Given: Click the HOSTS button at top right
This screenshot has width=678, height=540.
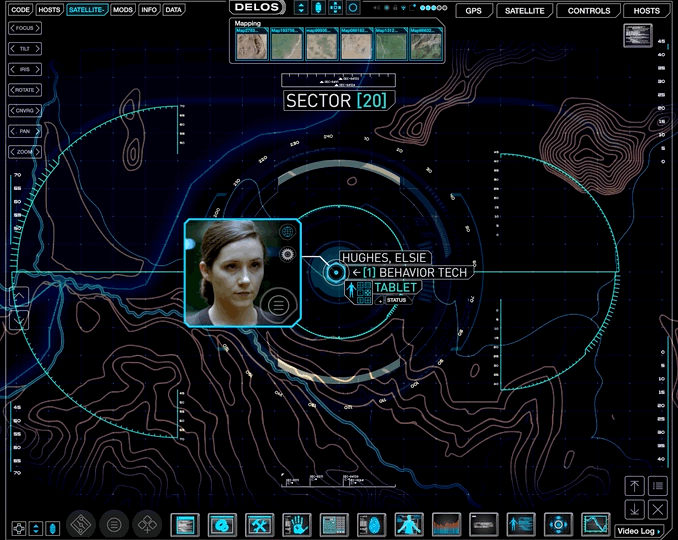Looking at the screenshot, I should [x=647, y=11].
